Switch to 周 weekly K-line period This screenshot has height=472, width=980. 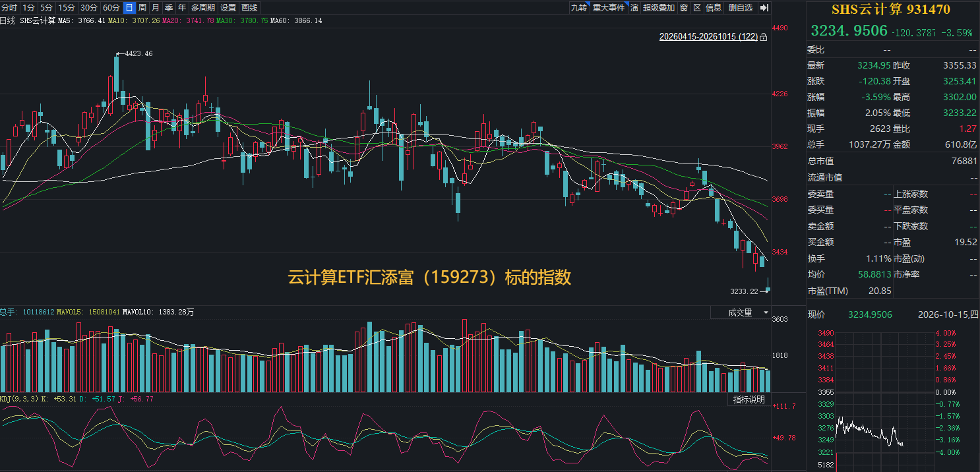pyautogui.click(x=142, y=8)
